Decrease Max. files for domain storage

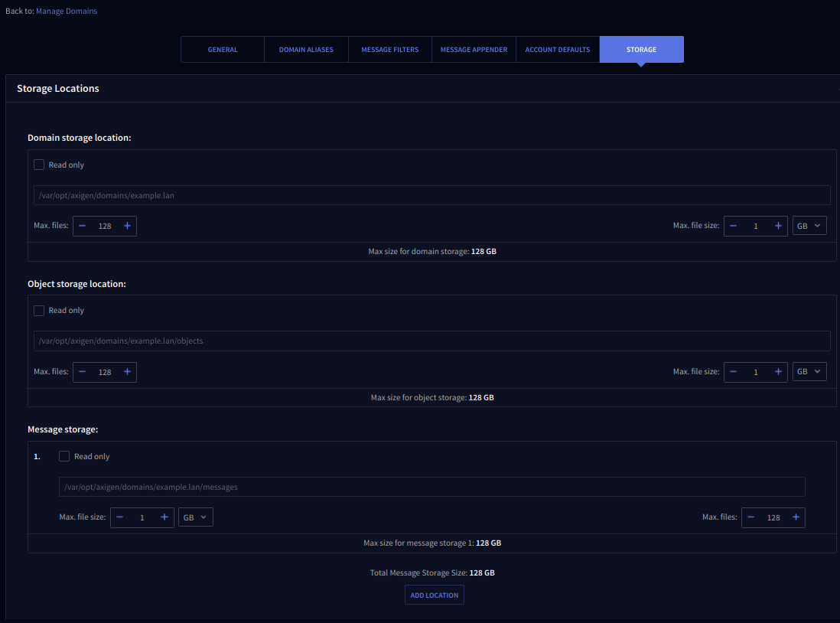tap(83, 226)
